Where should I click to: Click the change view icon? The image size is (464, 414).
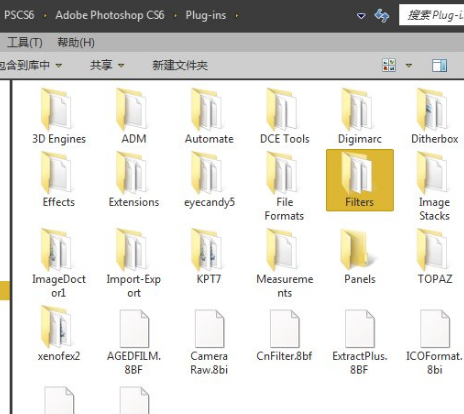[389, 65]
